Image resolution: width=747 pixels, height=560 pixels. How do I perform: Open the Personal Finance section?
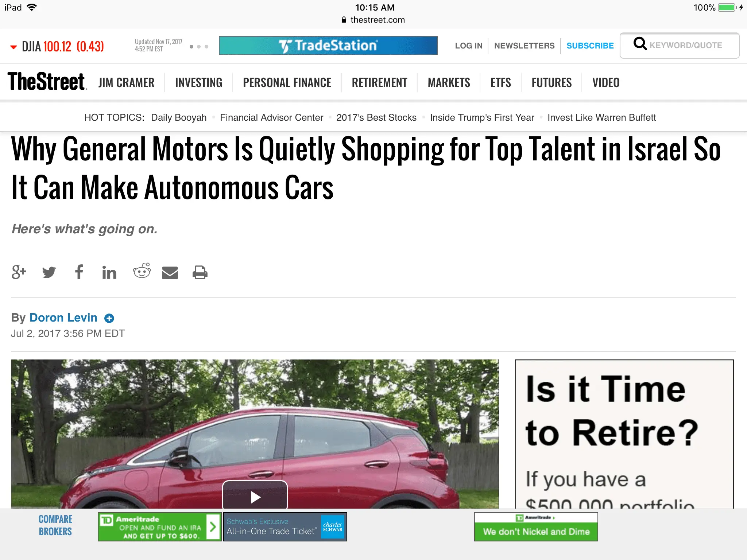click(x=287, y=83)
